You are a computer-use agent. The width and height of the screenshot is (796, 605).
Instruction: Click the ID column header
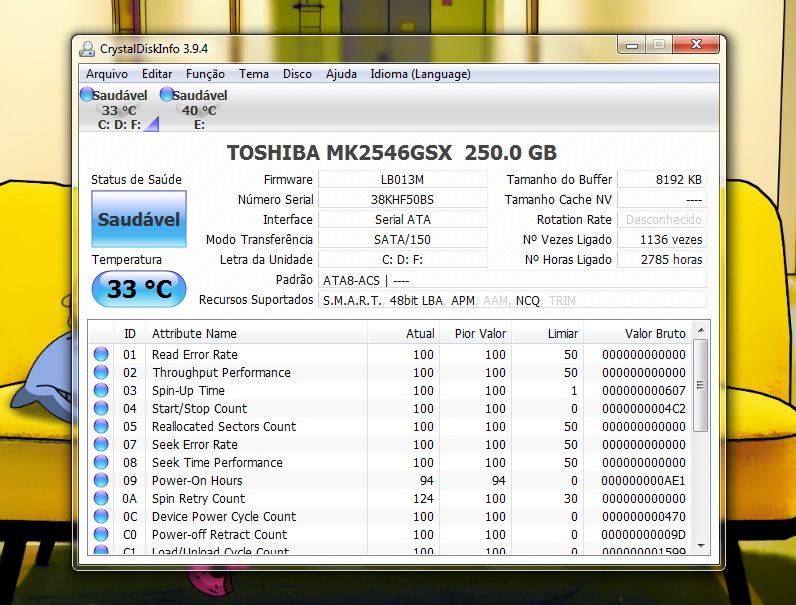129,333
